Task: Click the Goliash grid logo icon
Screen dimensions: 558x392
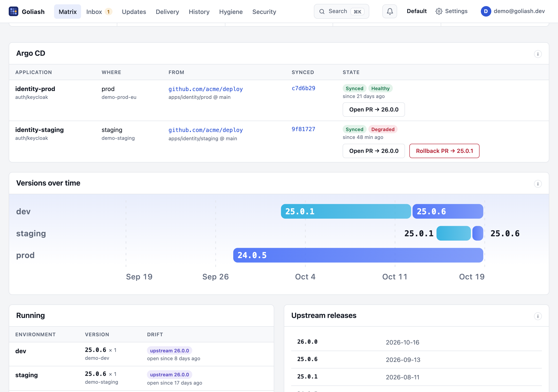Action: (13, 11)
